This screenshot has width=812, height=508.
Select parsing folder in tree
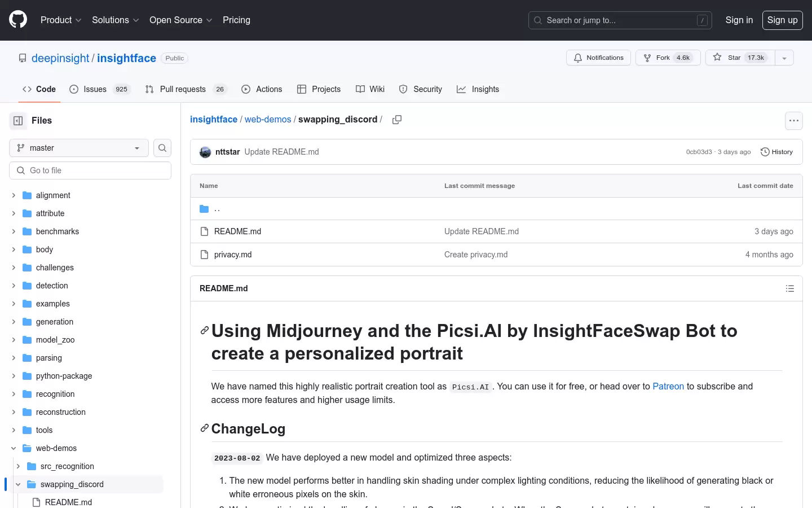click(x=49, y=358)
